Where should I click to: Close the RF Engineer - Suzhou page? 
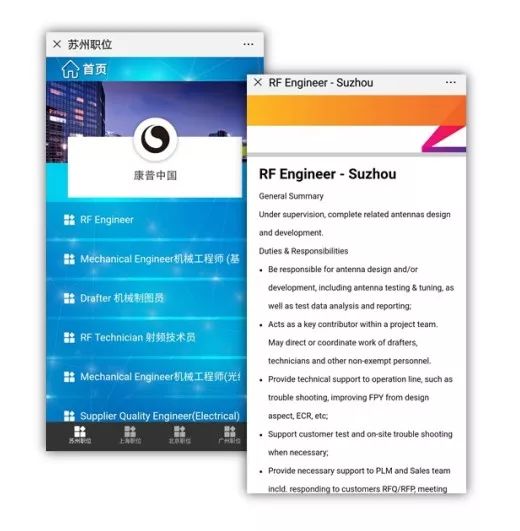(x=258, y=82)
